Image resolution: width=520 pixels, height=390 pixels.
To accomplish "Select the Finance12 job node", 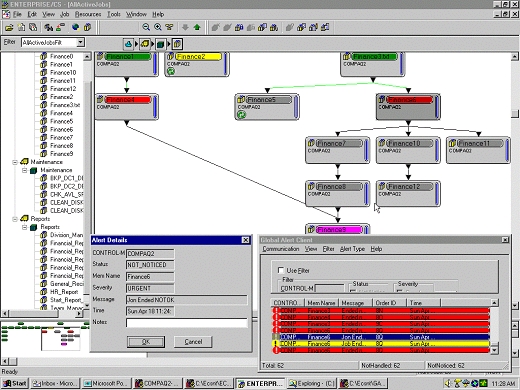I will coord(408,193).
